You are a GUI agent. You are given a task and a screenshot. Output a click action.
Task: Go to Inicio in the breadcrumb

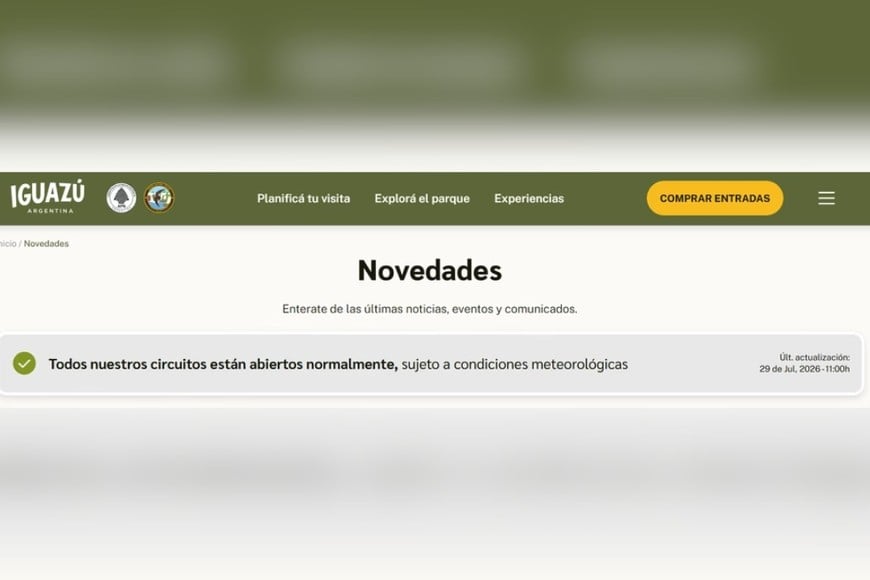coord(8,244)
